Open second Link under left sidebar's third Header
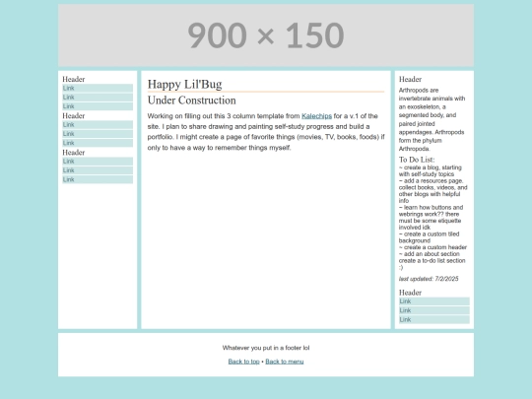This screenshot has width=532, height=399. point(98,170)
